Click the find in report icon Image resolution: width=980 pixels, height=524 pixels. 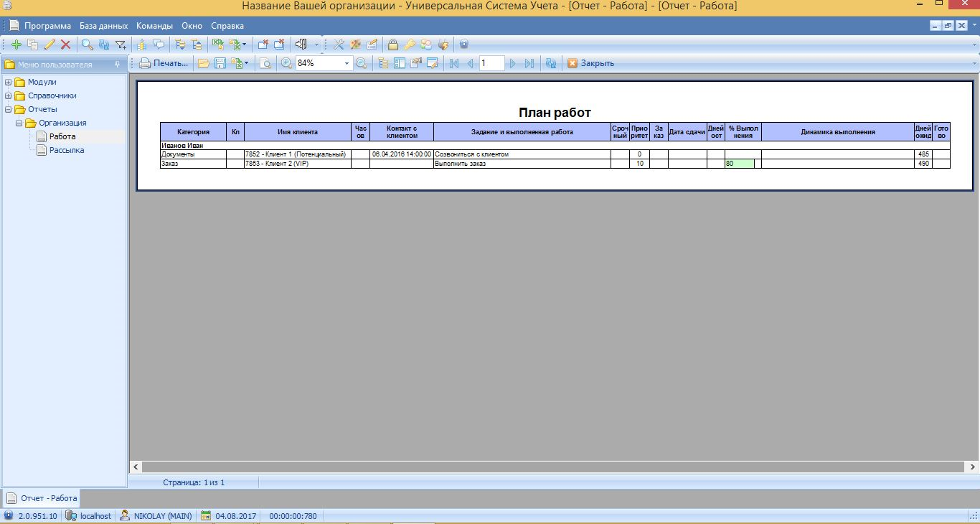[265, 63]
